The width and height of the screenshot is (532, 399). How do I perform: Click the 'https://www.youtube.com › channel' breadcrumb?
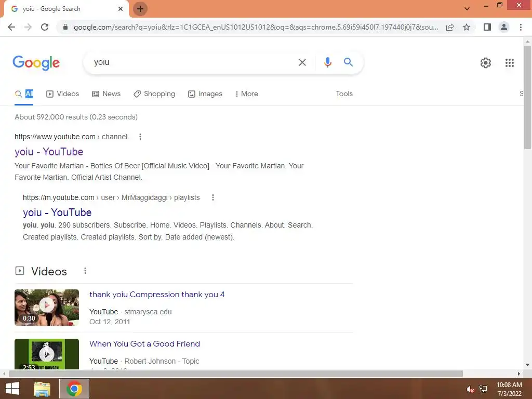[71, 137]
